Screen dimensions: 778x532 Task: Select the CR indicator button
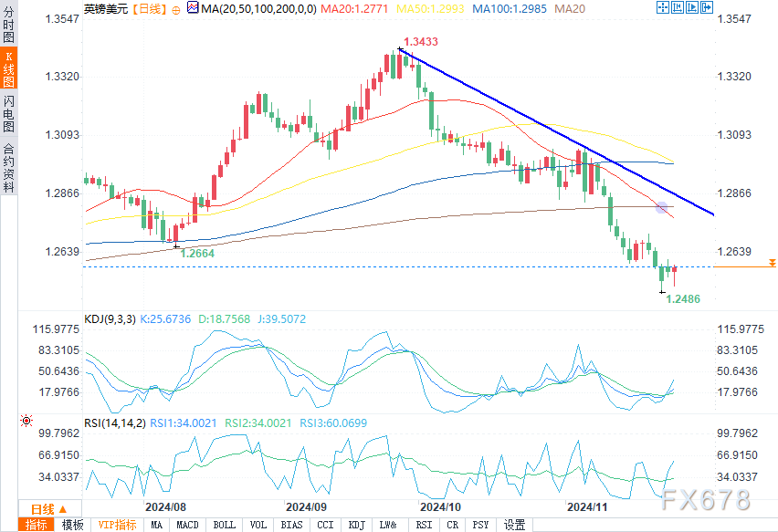coord(453,525)
